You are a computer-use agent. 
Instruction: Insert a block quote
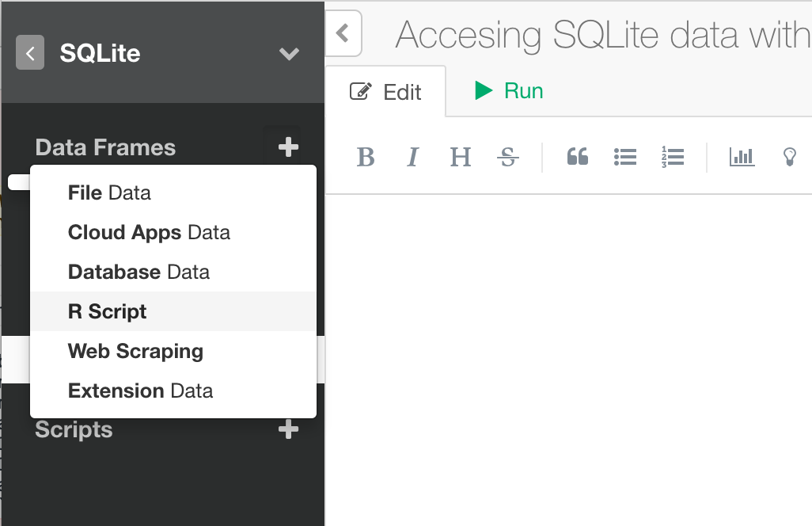pyautogui.click(x=578, y=157)
